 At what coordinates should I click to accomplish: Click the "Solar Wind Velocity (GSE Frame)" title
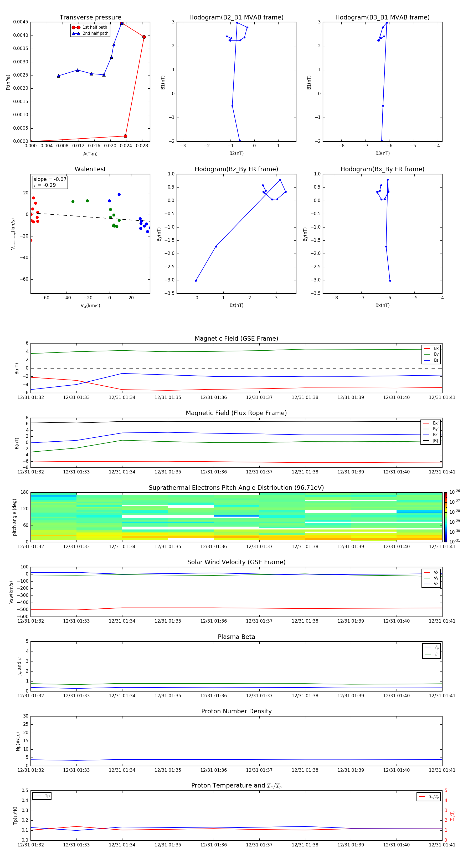click(x=236, y=562)
